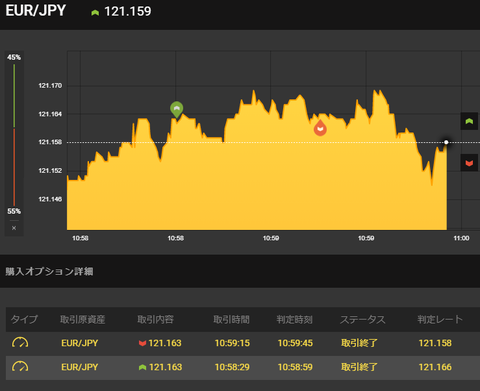Click trade time 10:58:29

tap(232, 367)
